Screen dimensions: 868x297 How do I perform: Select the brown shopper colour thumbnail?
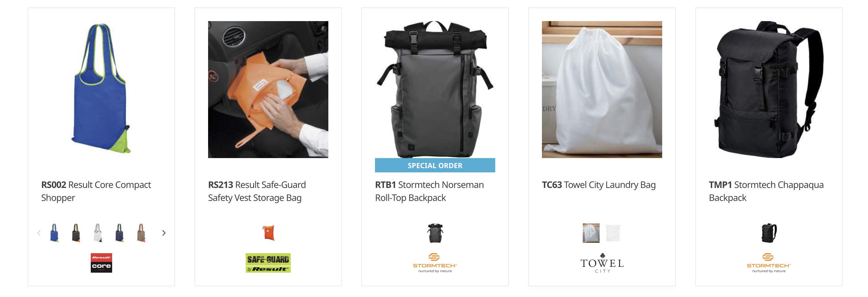142,232
